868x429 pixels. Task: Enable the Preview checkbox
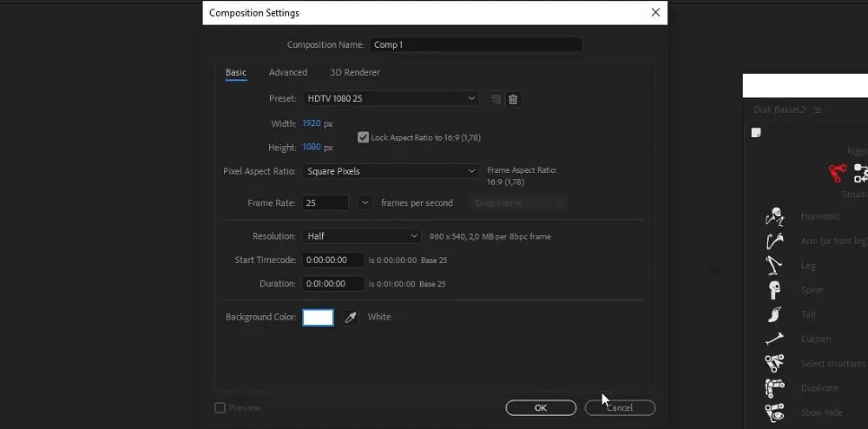[x=220, y=408]
